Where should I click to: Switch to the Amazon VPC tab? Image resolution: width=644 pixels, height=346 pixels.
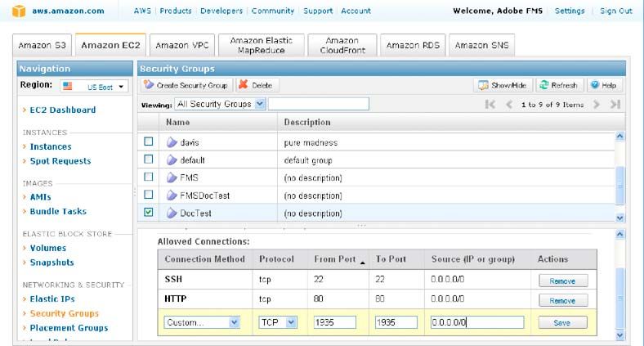coord(182,45)
